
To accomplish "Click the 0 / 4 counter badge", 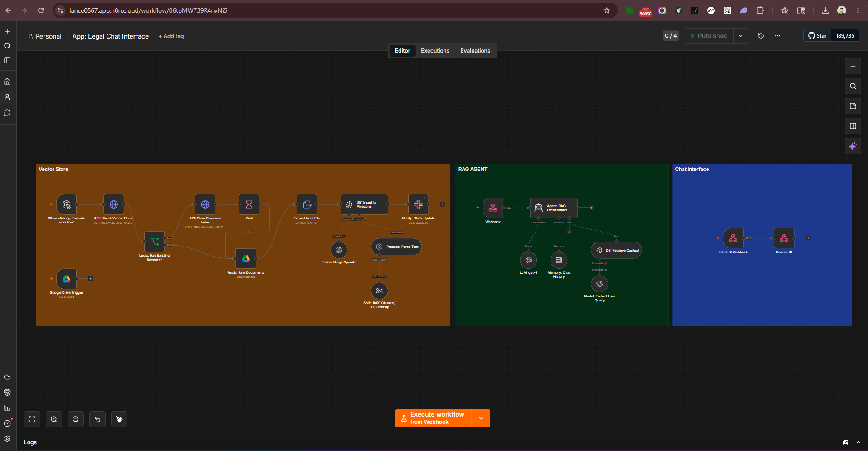I will click(x=671, y=36).
